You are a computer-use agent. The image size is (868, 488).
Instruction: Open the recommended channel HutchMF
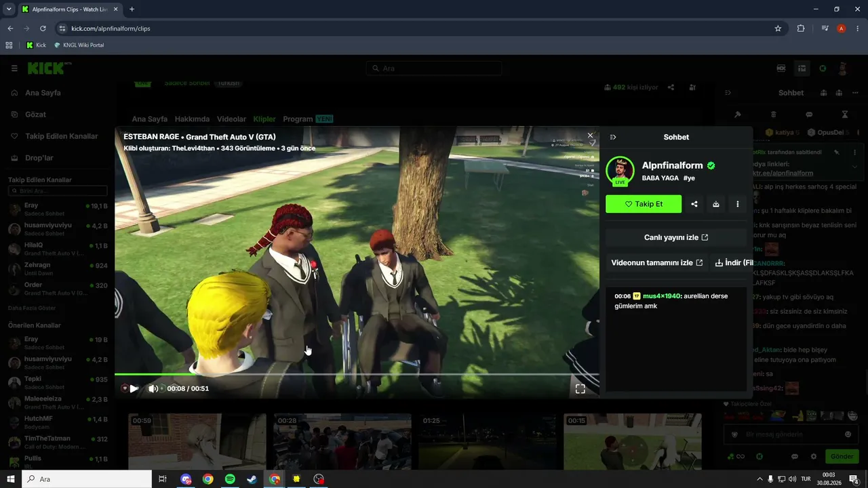pyautogui.click(x=58, y=422)
